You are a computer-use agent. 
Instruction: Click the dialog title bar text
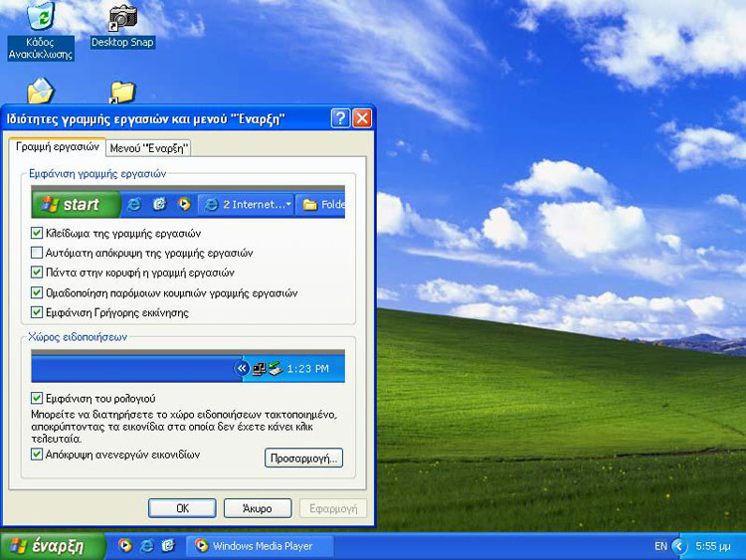tap(145, 118)
